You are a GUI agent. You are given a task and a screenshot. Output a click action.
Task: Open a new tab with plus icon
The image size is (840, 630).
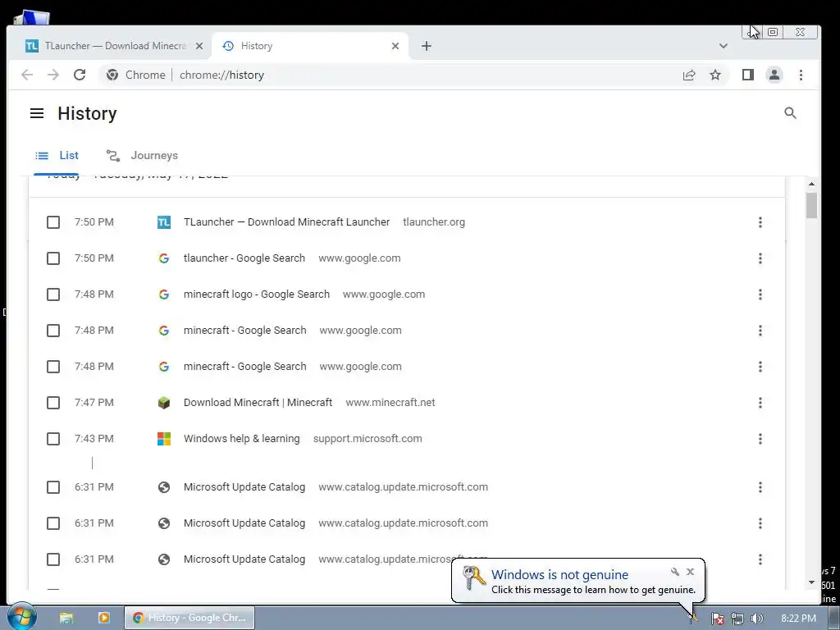click(427, 46)
